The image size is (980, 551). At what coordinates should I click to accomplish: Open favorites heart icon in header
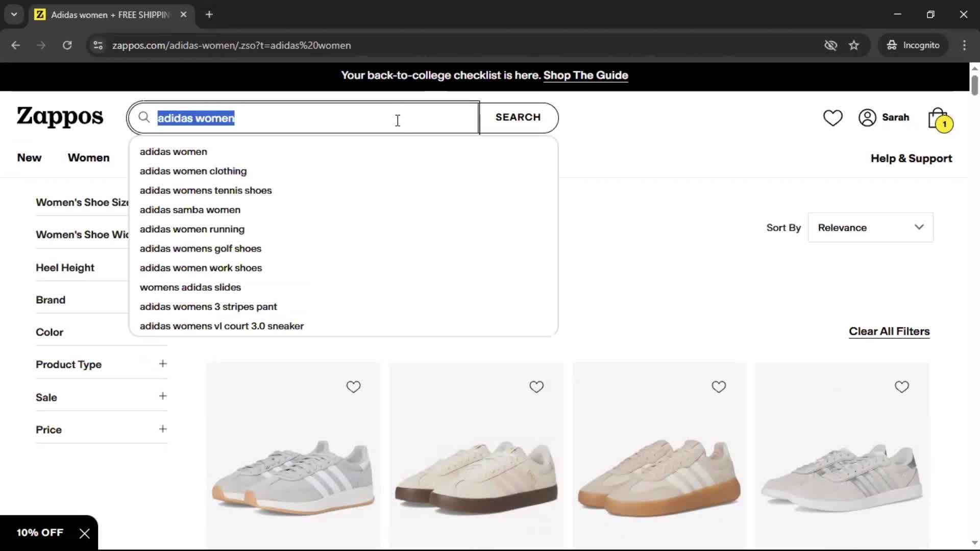tap(832, 118)
